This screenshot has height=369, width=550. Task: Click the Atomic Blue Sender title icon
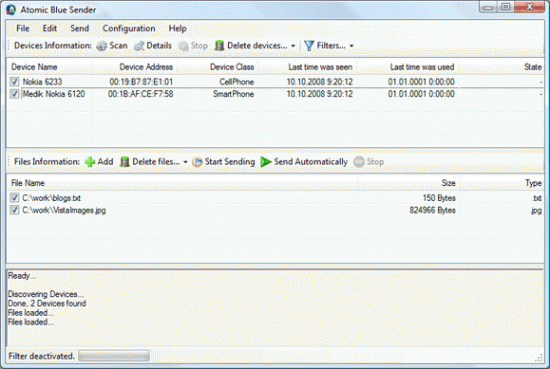tap(11, 10)
